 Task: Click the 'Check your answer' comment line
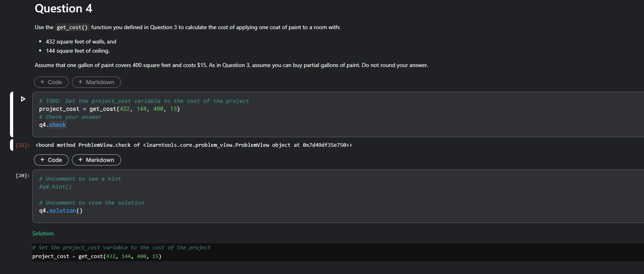[x=70, y=117]
